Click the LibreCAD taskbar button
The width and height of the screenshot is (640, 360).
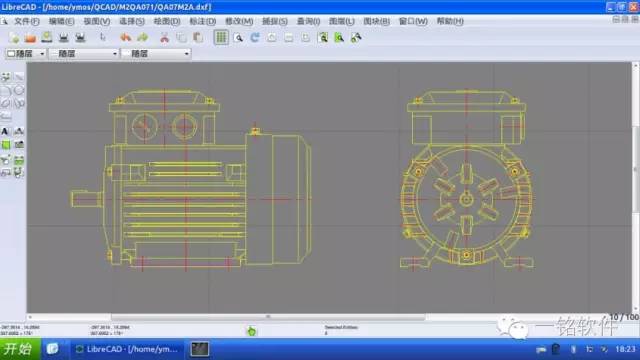(127, 349)
